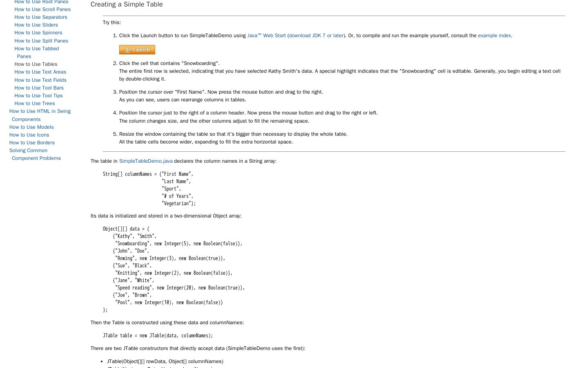588x368 pixels.
Task: Open the Java Web Start link
Action: (x=266, y=36)
